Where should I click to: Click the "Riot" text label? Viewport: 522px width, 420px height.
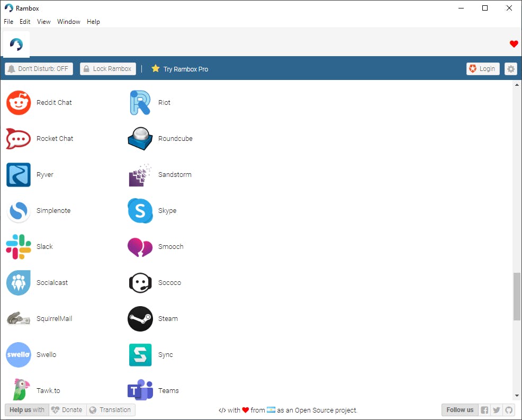click(x=164, y=103)
